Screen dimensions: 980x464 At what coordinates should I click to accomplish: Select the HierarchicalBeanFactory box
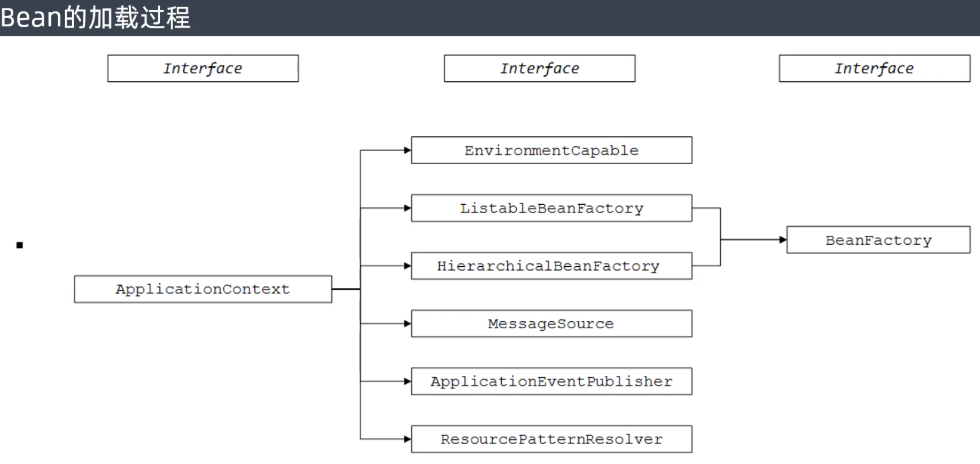click(x=551, y=266)
